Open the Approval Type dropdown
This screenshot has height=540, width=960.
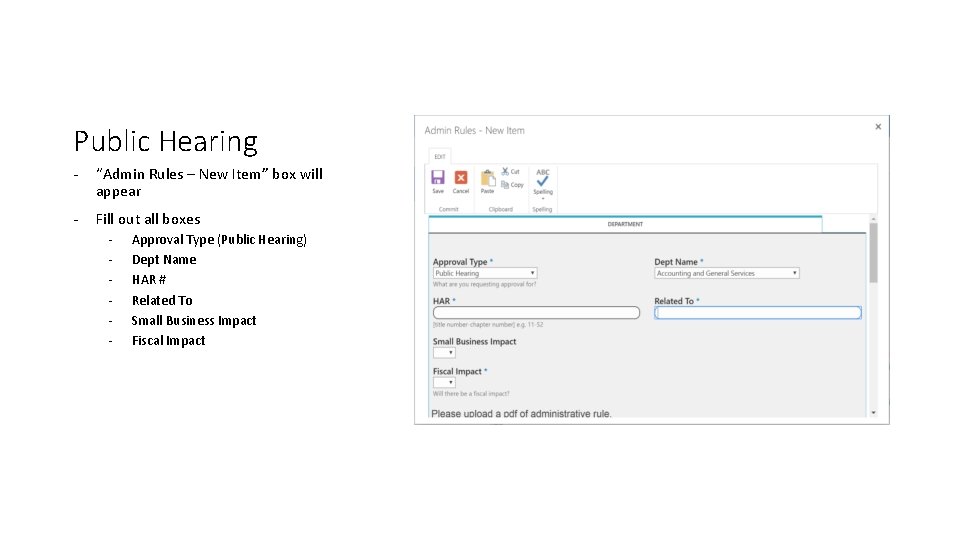pos(485,273)
